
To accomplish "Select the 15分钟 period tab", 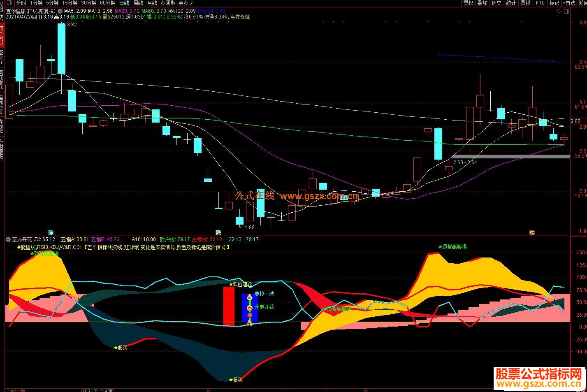I will 70,3.
